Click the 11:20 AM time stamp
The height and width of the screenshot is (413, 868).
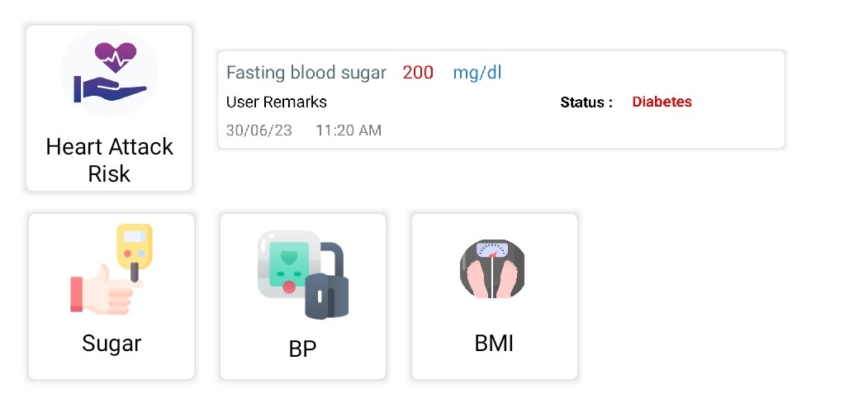(349, 131)
